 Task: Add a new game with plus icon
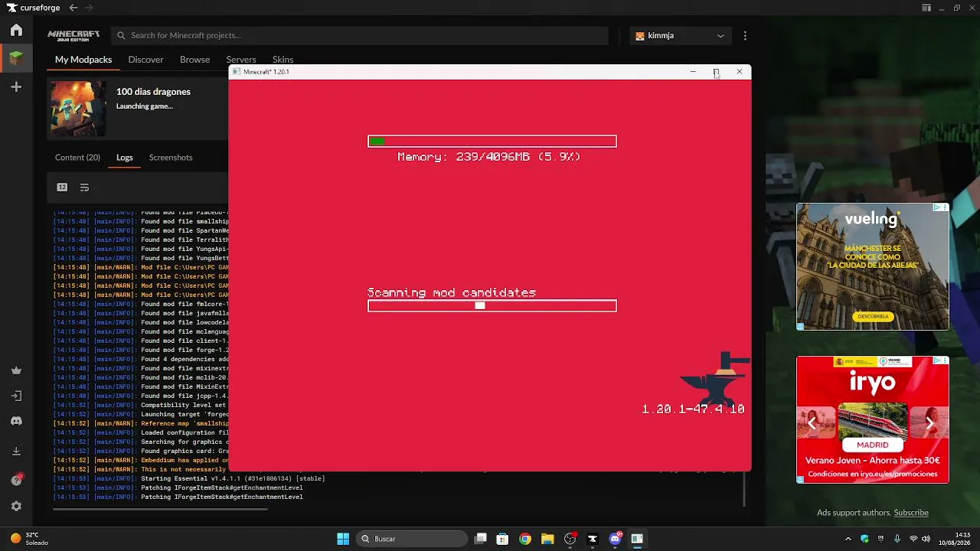(16, 87)
